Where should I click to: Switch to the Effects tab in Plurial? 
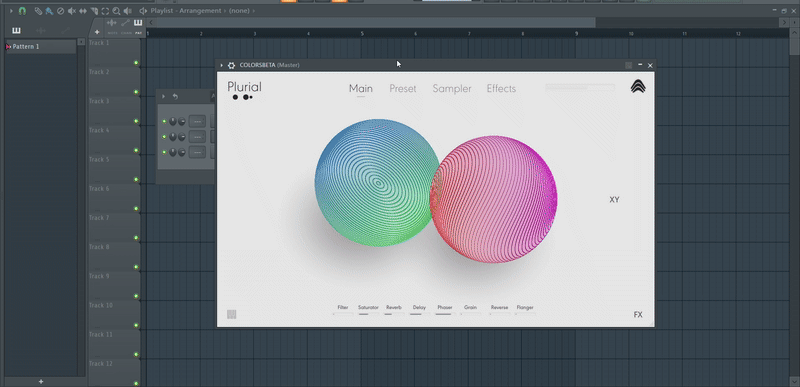pyautogui.click(x=502, y=89)
